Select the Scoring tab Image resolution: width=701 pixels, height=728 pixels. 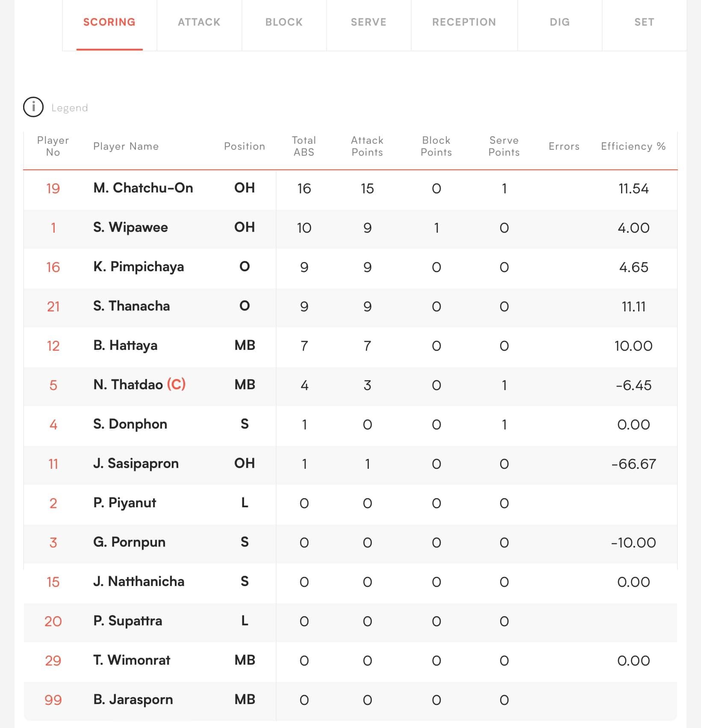tap(109, 22)
